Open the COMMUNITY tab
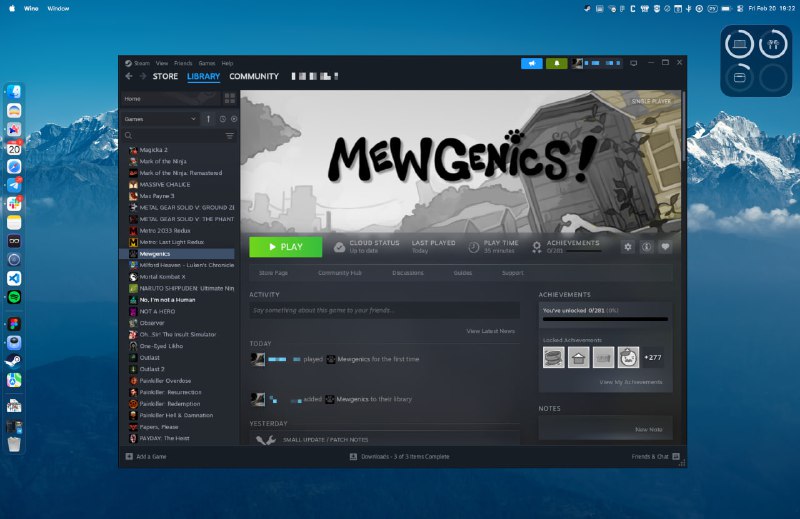This screenshot has height=519, width=800. (254, 76)
